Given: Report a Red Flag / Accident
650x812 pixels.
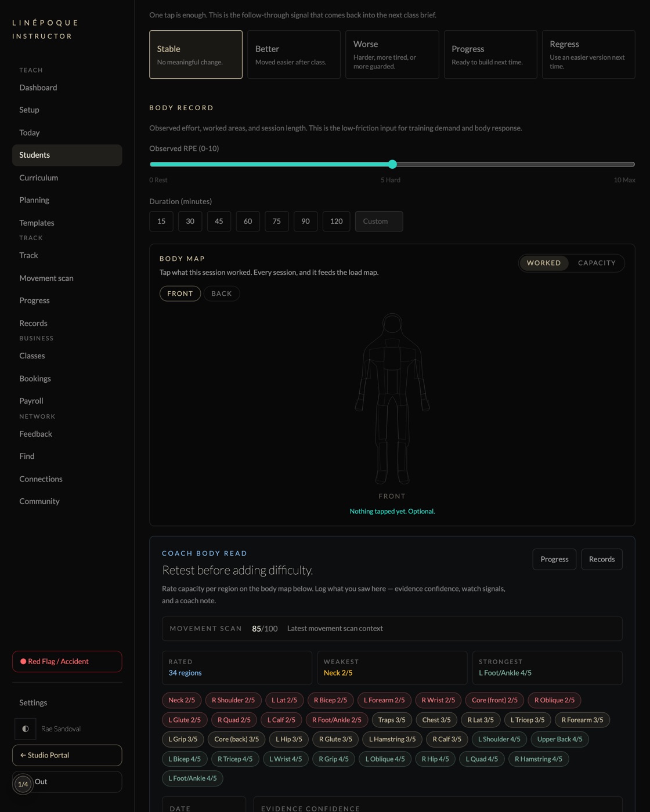Looking at the screenshot, I should [67, 661].
